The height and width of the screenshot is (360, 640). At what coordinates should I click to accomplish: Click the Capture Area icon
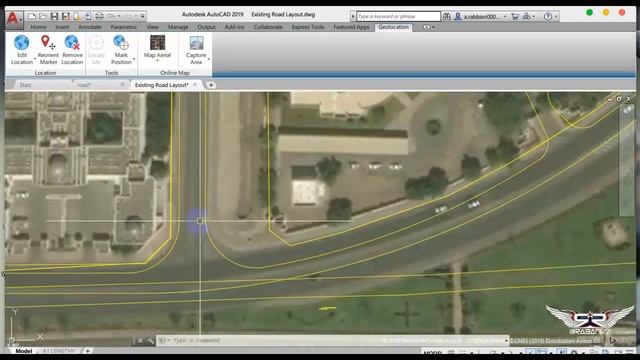(196, 43)
